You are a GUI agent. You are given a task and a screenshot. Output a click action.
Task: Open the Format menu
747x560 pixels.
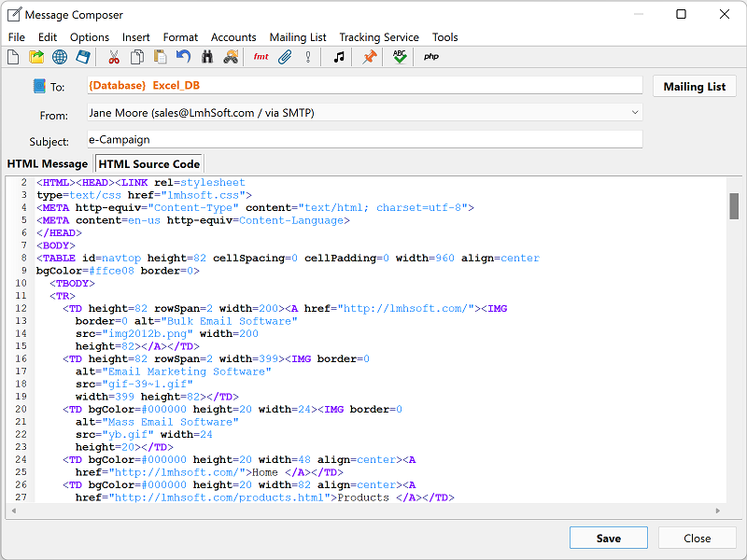coord(180,37)
